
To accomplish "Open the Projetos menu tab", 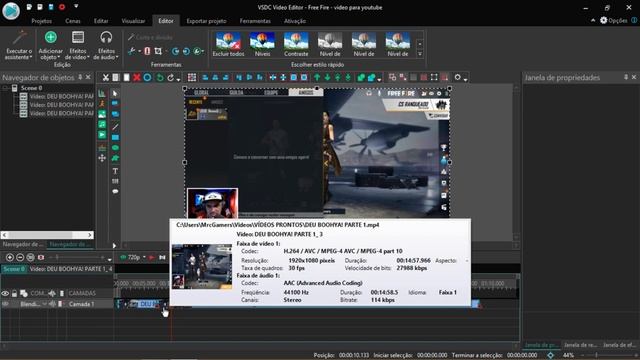I will (x=42, y=21).
